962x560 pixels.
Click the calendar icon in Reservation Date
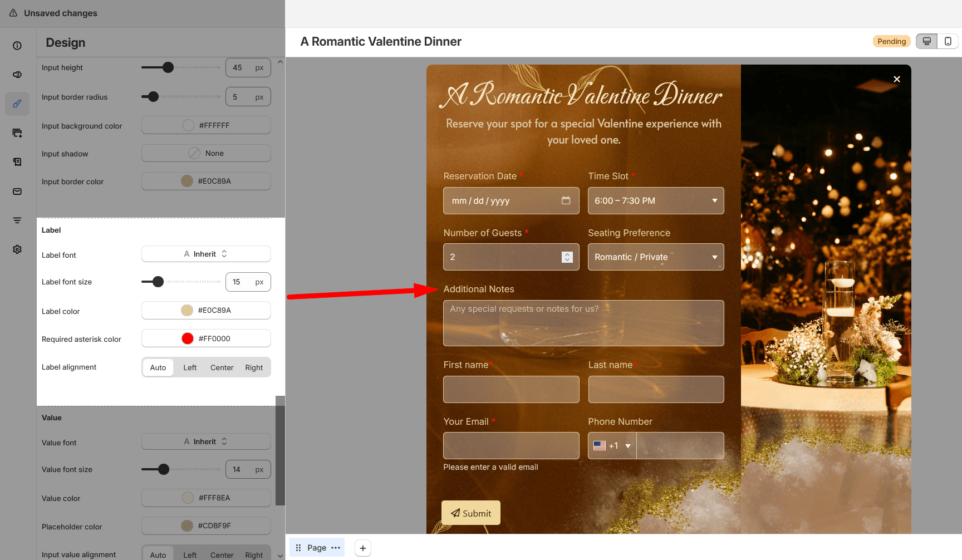566,200
